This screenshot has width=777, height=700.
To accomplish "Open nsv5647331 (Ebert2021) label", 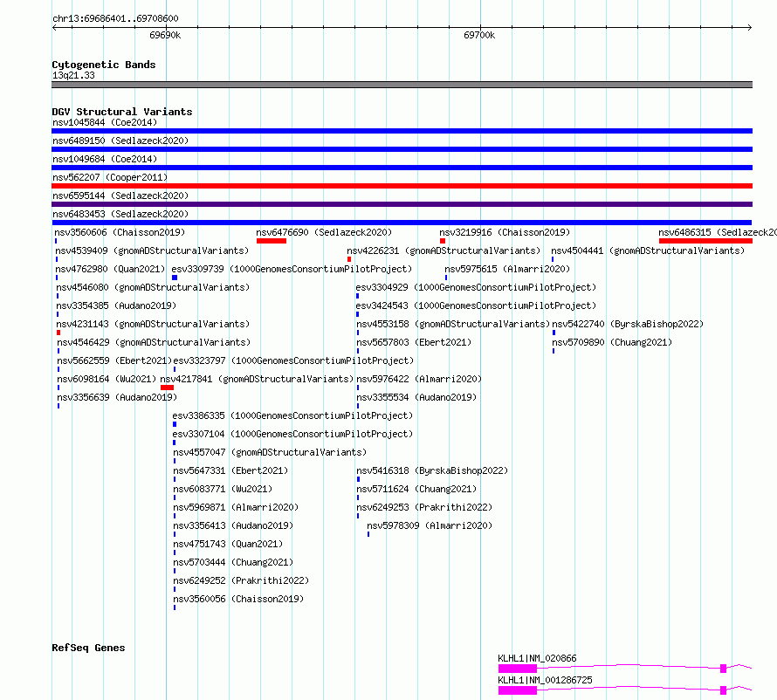I will (230, 470).
